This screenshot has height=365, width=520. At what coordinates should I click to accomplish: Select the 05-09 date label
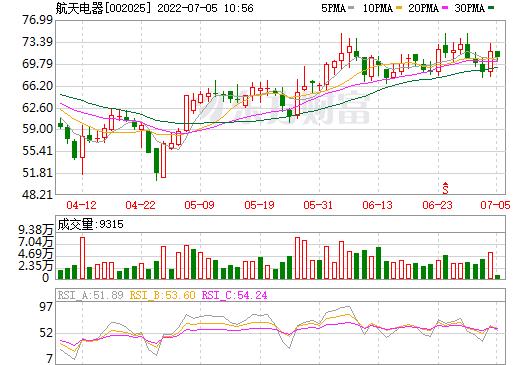(x=199, y=205)
